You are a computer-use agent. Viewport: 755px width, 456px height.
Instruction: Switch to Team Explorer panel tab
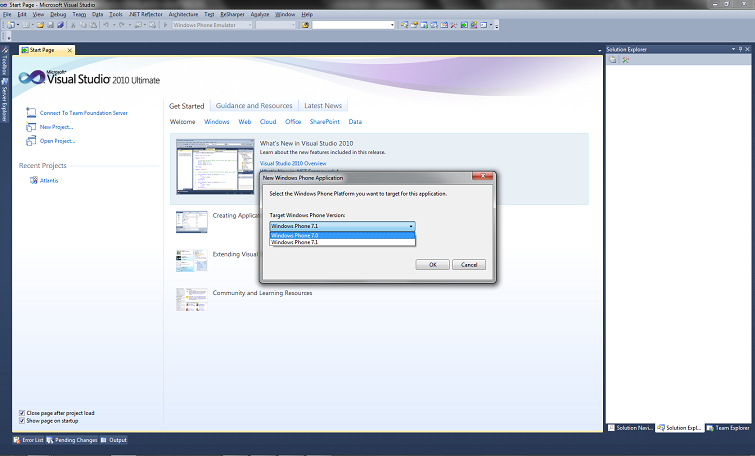click(728, 428)
